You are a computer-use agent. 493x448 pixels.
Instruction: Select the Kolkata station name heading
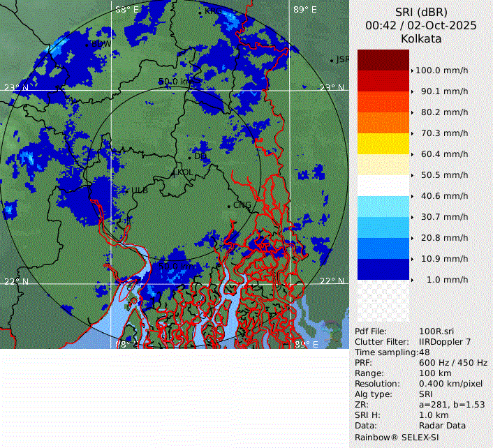tap(421, 39)
